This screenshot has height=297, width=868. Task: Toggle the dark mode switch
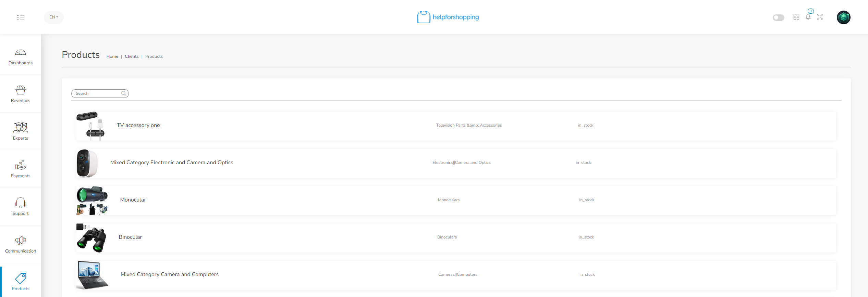[778, 17]
